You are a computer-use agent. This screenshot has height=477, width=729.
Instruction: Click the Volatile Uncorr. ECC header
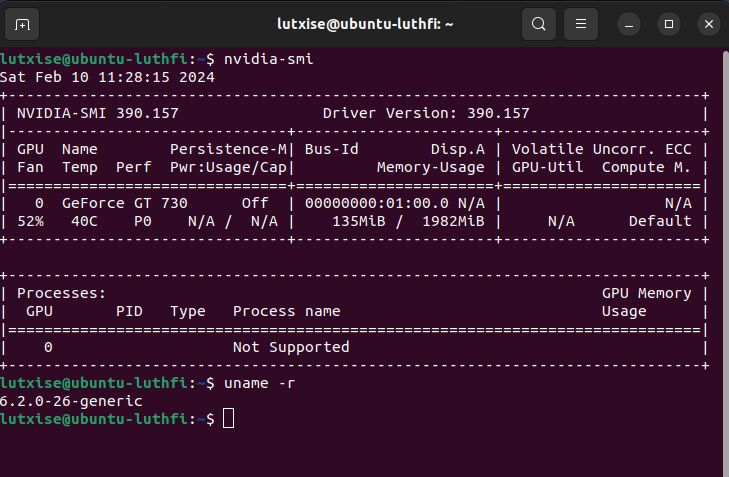pos(602,149)
